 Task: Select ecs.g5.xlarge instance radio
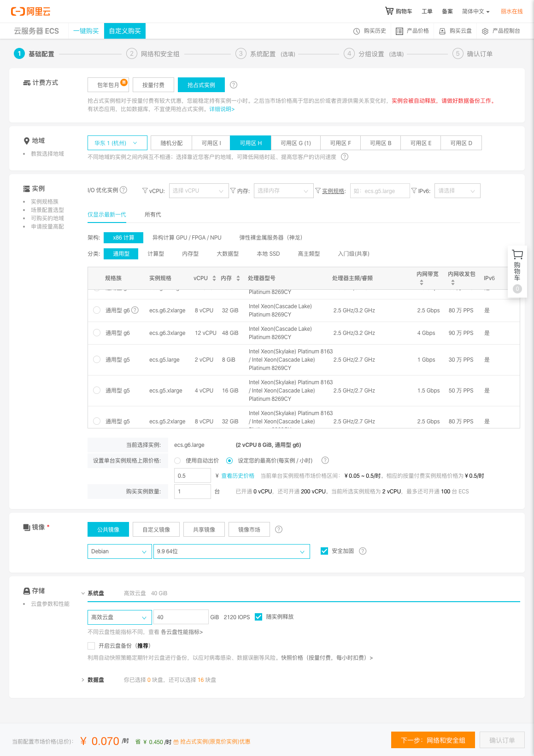point(97,390)
